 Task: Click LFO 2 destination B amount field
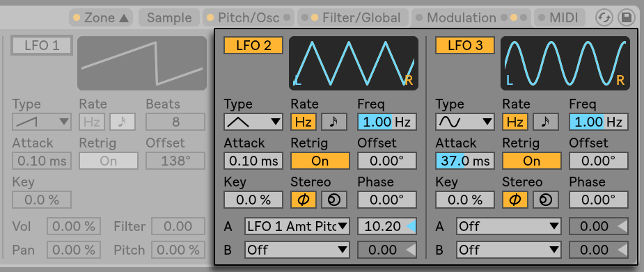[x=387, y=250]
